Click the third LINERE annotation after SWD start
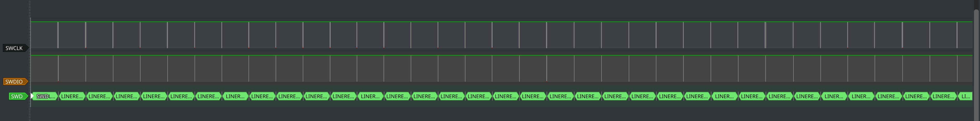Screen dimensions: 980x121 coord(126,97)
